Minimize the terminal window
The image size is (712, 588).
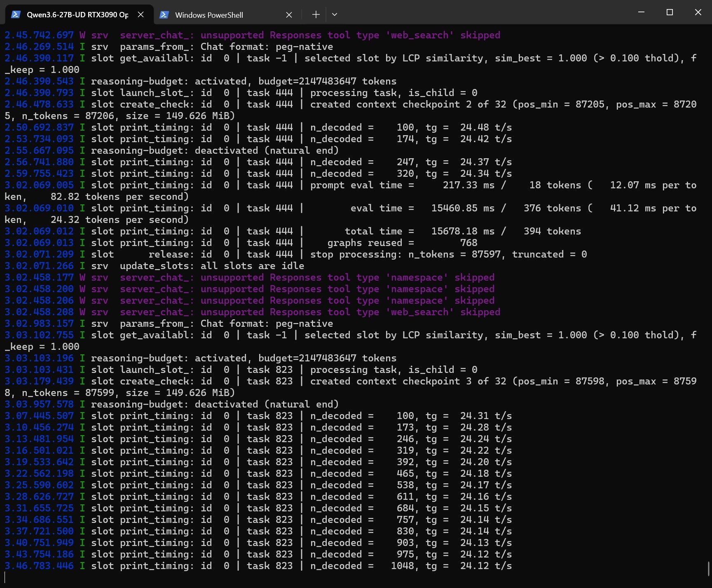click(x=641, y=12)
